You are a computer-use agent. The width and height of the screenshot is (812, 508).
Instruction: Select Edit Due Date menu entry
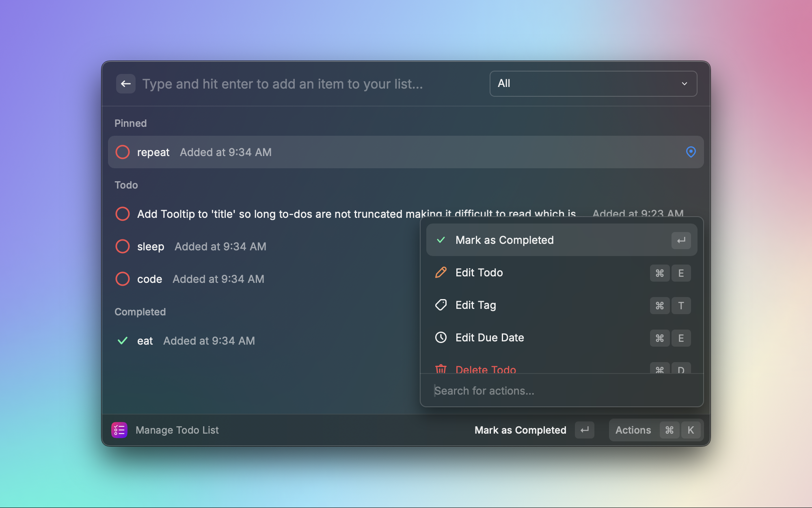490,337
